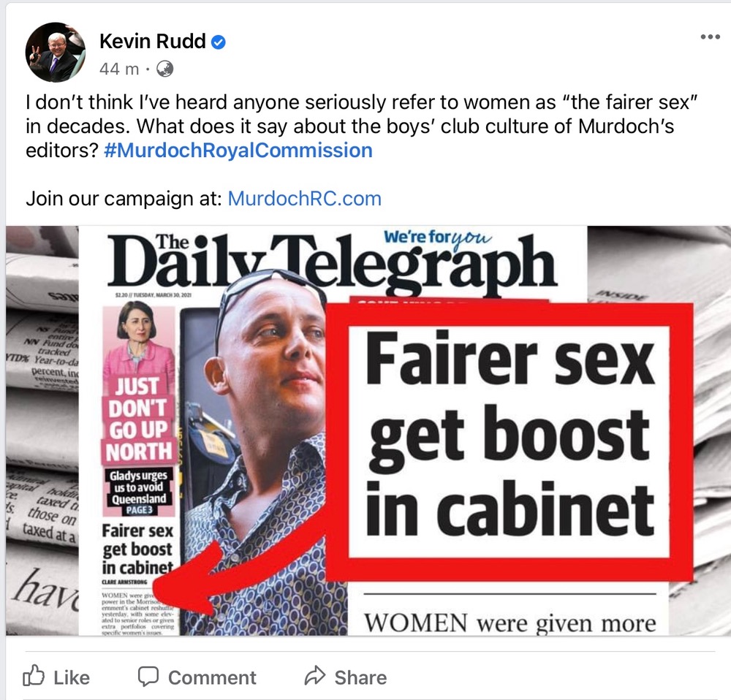Click the Daily Telegraph masthead in image

click(332, 260)
